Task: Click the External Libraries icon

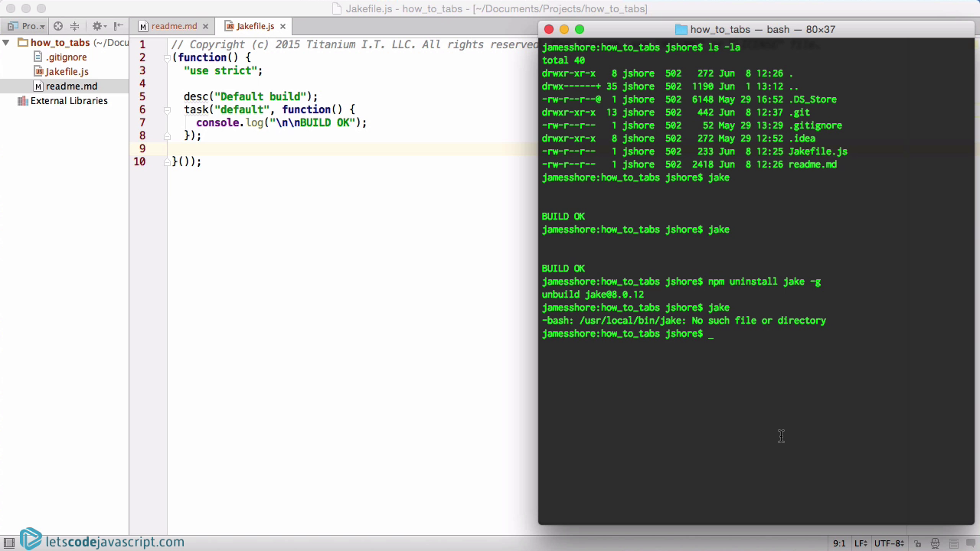Action: click(22, 101)
